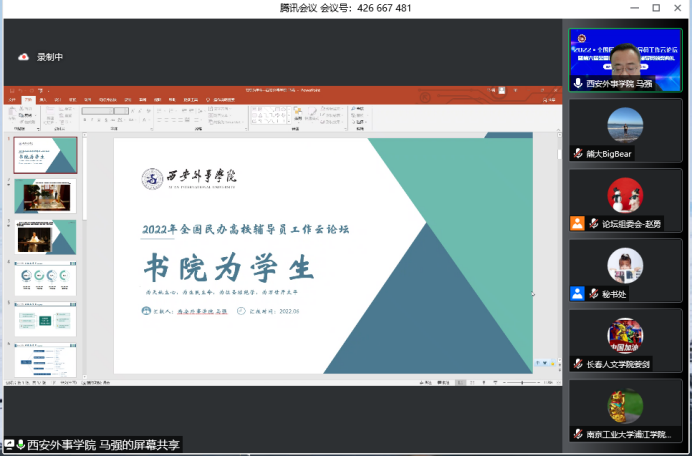Switch to the highlighted 开始 Home ribbon tab
The width and height of the screenshot is (692, 457).
pos(29,100)
